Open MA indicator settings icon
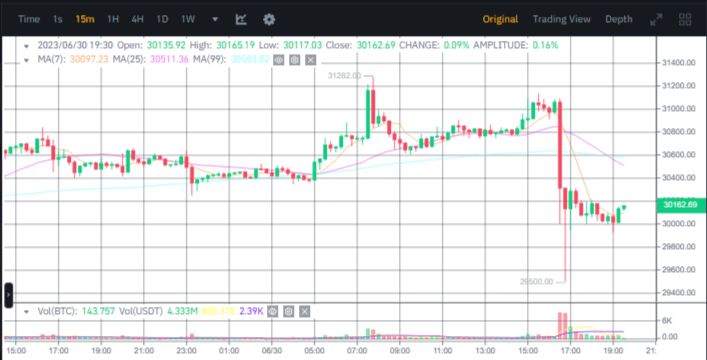This screenshot has width=707, height=360. point(294,60)
